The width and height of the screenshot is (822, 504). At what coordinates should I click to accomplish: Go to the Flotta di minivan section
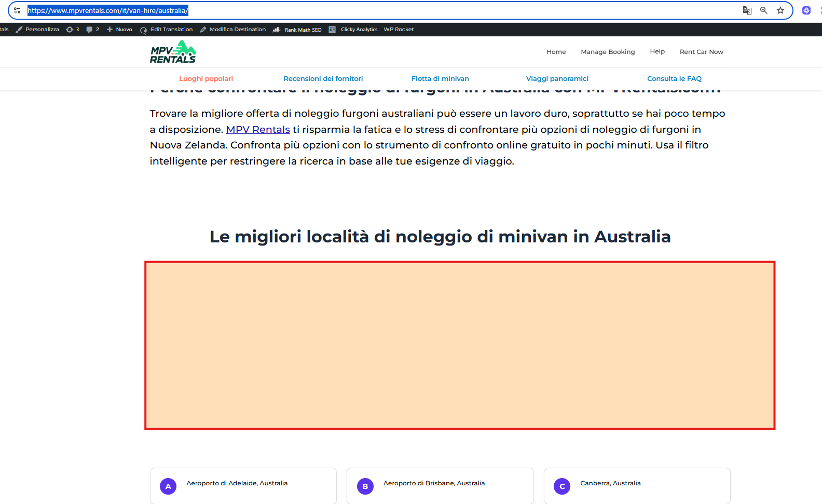[x=440, y=79]
